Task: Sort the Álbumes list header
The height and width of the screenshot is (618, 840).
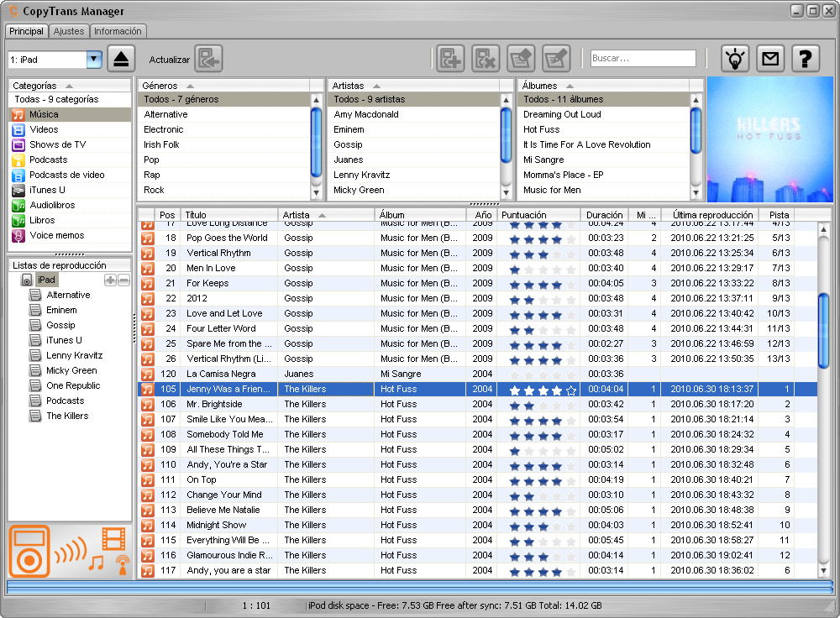Action: click(x=602, y=86)
